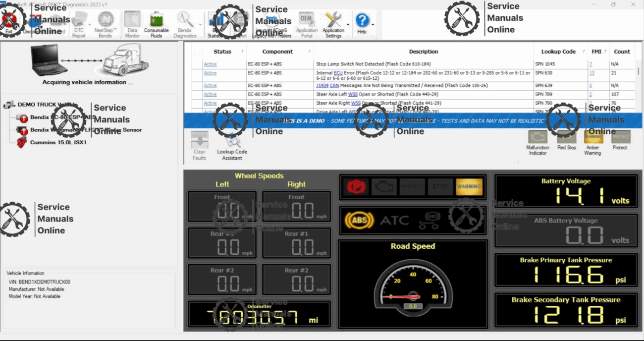The height and width of the screenshot is (341, 644).
Task: Open the Data Monitor tool
Action: click(x=132, y=24)
